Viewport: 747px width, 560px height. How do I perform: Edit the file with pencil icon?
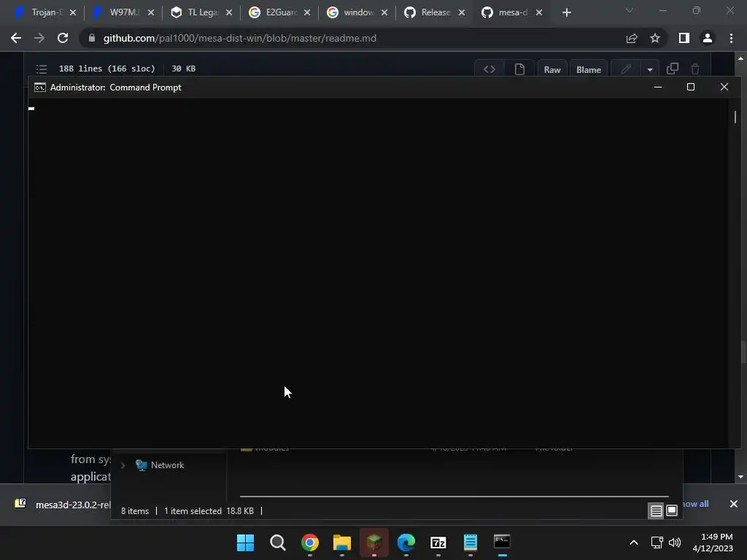point(626,69)
